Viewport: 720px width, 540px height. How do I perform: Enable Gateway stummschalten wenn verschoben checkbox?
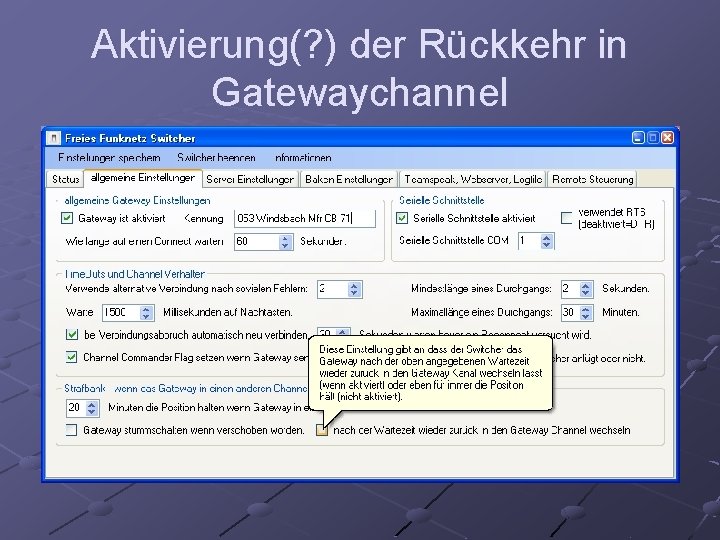click(71, 430)
